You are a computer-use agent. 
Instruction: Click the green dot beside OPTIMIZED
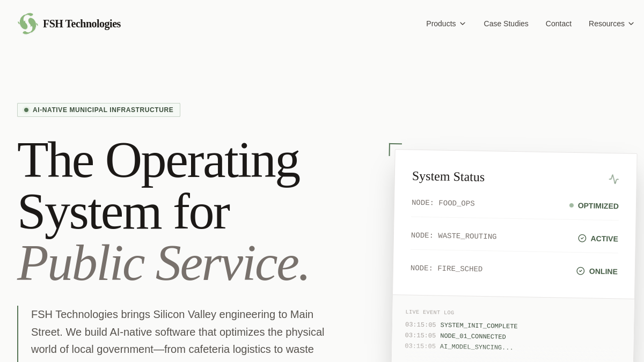pyautogui.click(x=572, y=205)
